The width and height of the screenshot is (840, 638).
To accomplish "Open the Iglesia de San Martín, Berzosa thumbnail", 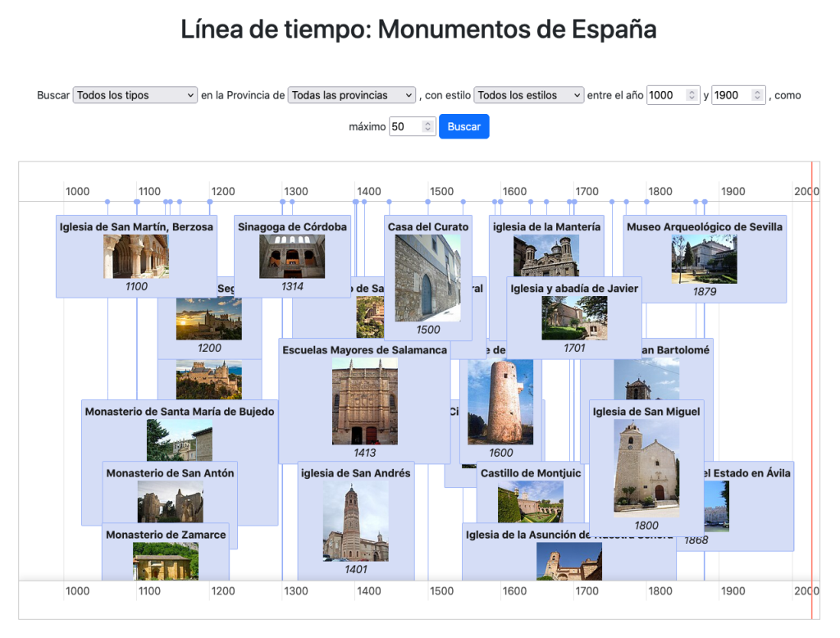I will tap(136, 257).
